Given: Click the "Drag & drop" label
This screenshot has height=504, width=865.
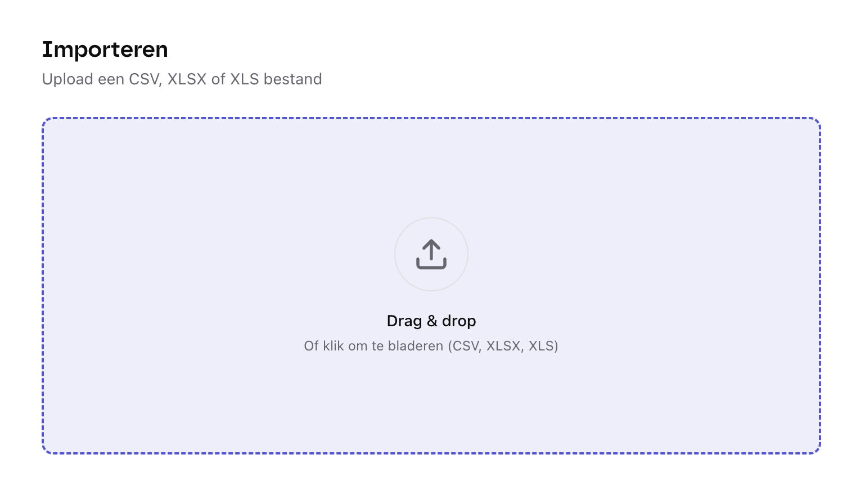Looking at the screenshot, I should (431, 321).
